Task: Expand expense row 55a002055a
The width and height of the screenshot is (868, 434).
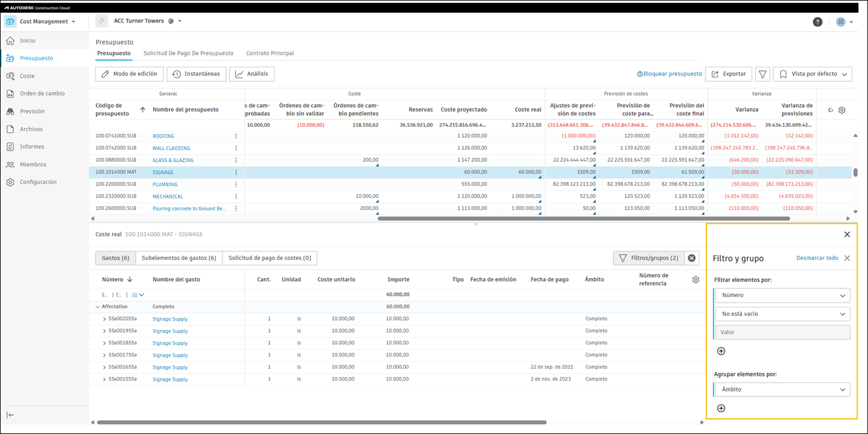Action: (x=104, y=319)
